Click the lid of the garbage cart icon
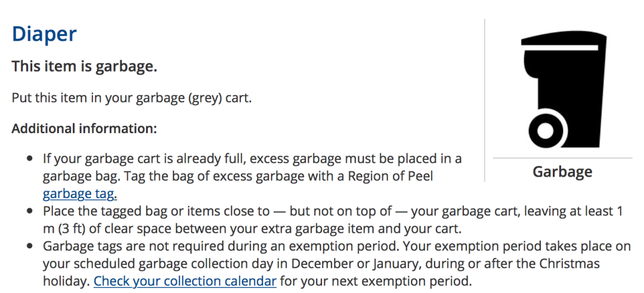The width and height of the screenshot is (644, 293). [563, 40]
